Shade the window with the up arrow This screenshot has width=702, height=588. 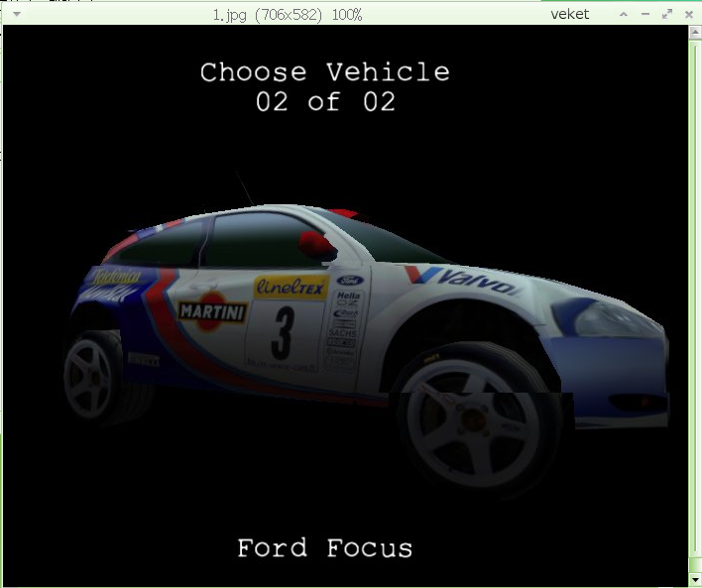tap(624, 14)
